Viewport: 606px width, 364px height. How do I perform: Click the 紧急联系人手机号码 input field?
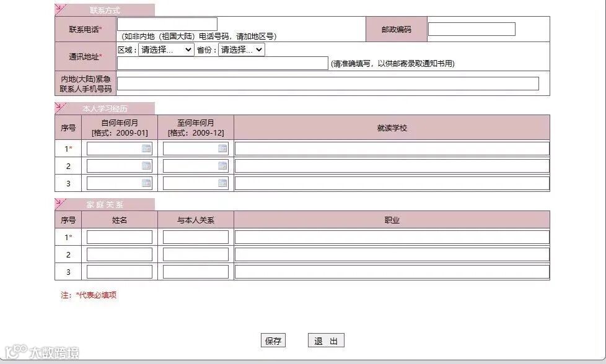[x=328, y=84]
